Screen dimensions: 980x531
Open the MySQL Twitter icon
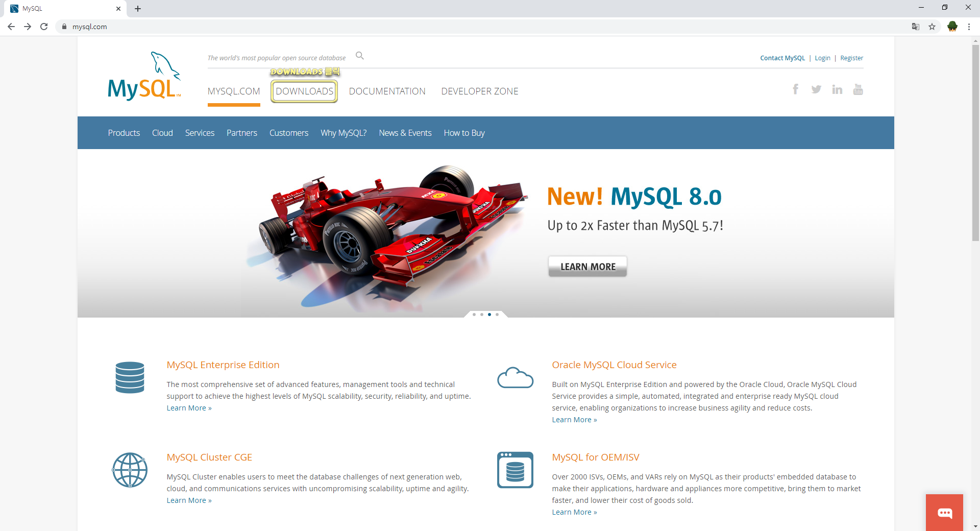816,89
